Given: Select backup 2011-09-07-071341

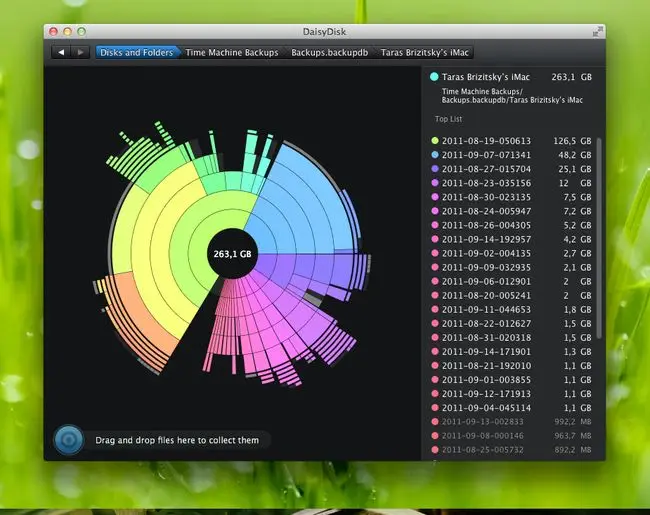Looking at the screenshot, I should (512, 155).
